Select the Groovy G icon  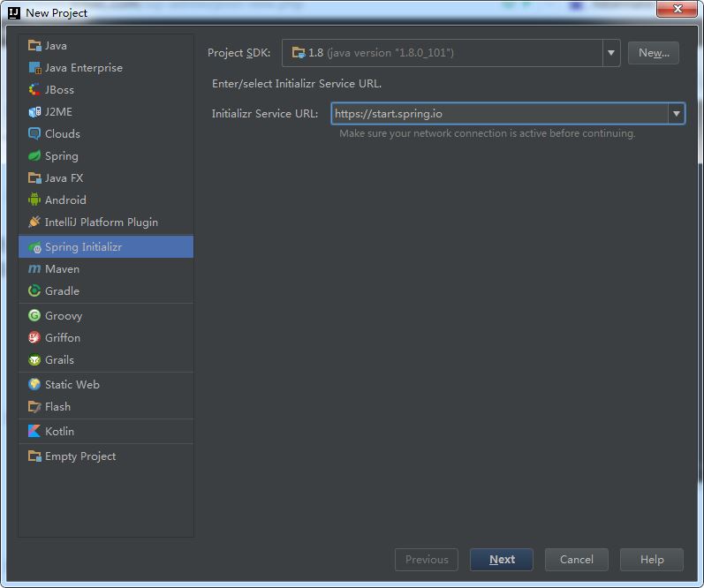[34, 315]
